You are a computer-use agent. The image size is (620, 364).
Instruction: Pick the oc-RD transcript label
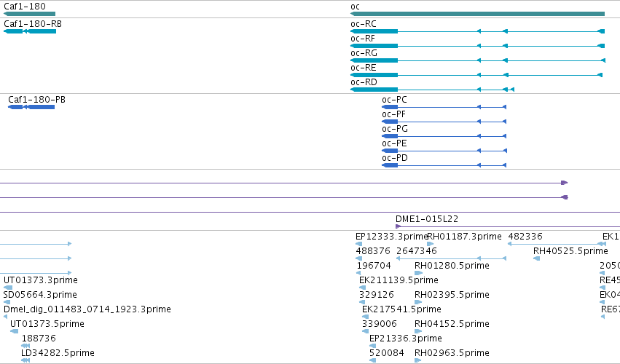[364, 82]
